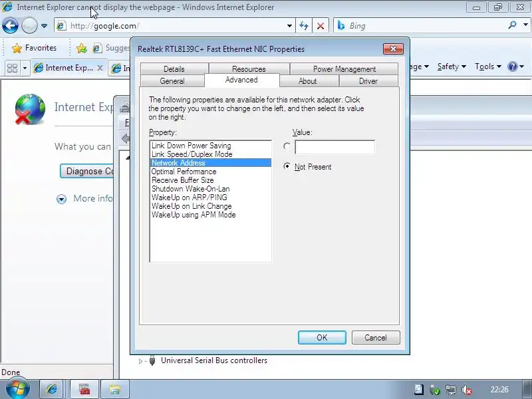Switch to the Power Management tab

[x=344, y=69]
